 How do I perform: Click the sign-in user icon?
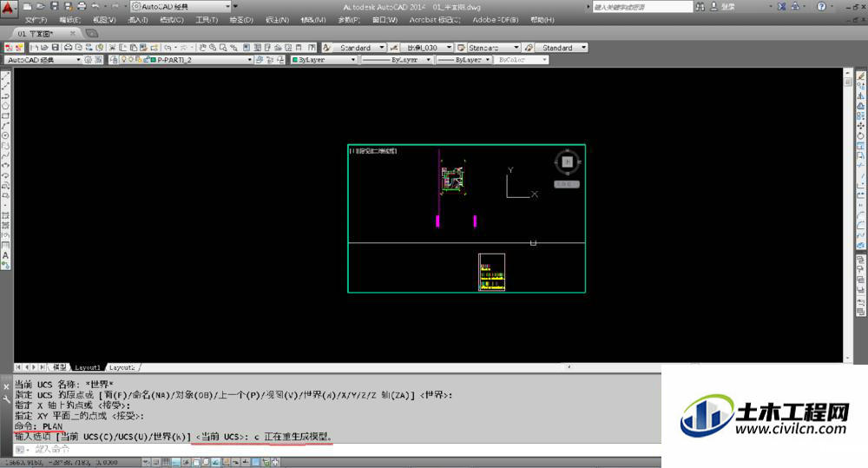(714, 7)
